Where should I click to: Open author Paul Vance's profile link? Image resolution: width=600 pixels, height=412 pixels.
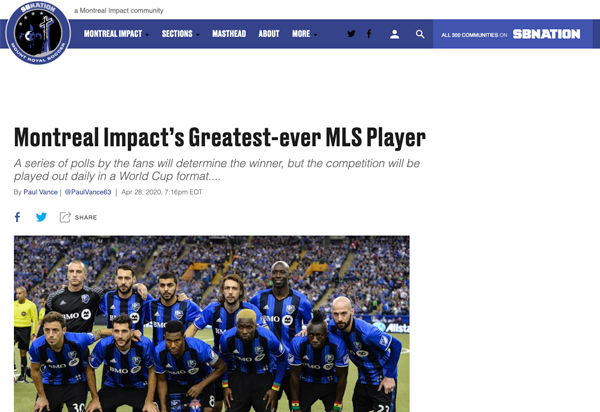pyautogui.click(x=40, y=192)
